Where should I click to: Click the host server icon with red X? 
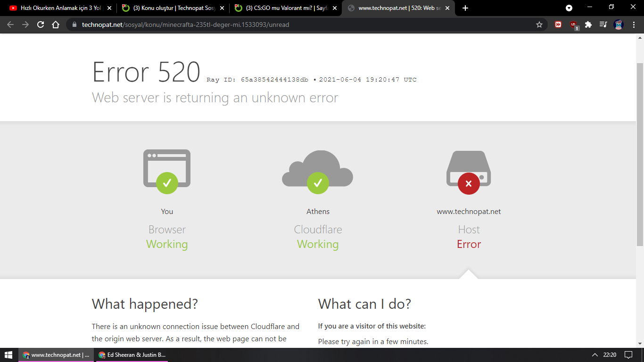(x=469, y=173)
